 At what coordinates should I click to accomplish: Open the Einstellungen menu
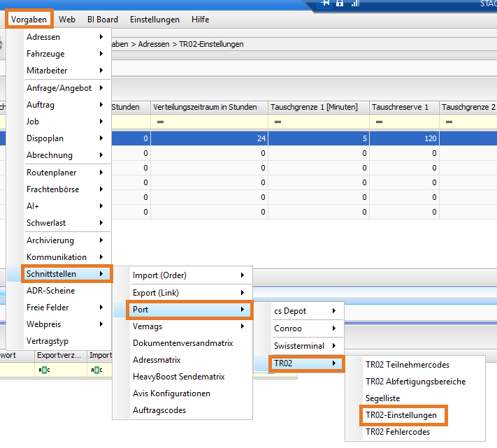(154, 20)
